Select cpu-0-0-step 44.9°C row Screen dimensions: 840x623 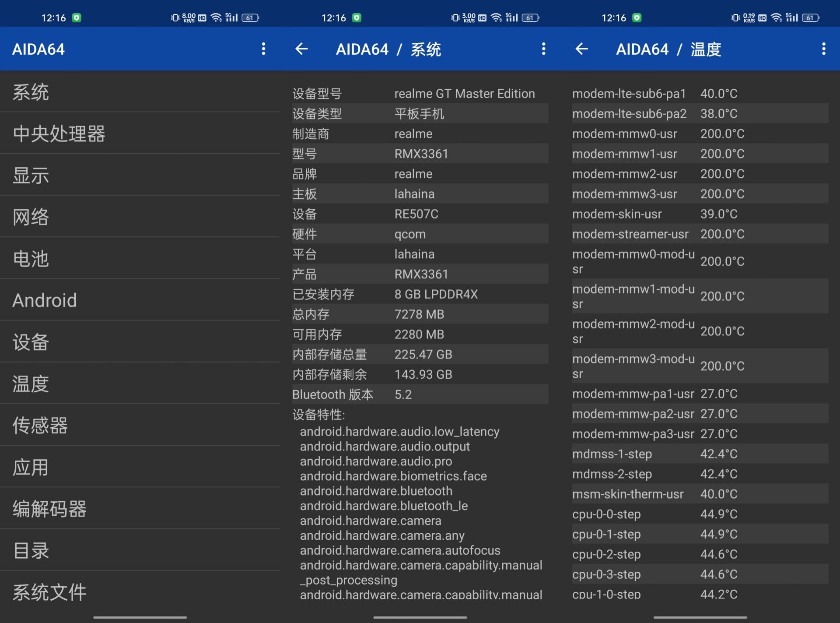700,514
